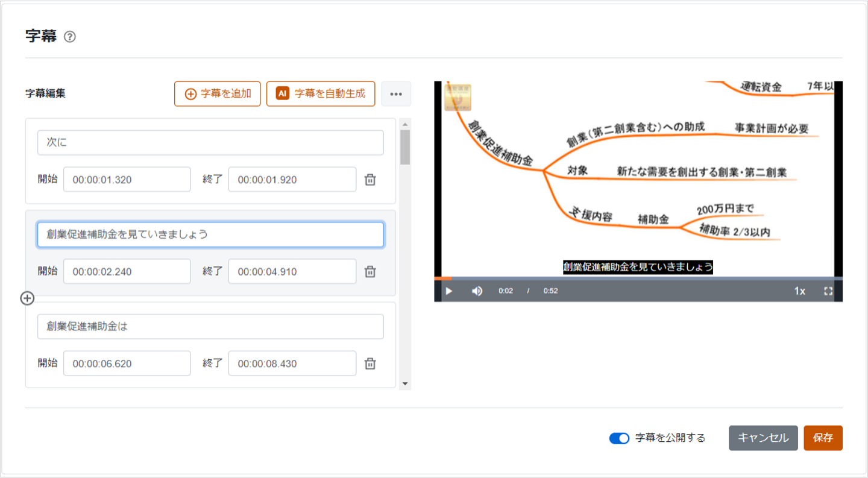
Task: Delete the 創業促進補助金は subtitle with trash icon
Action: (x=371, y=363)
